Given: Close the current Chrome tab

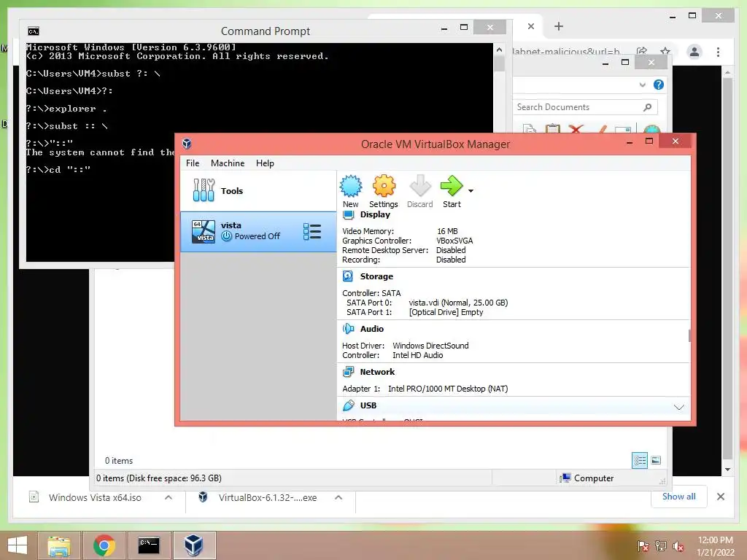Looking at the screenshot, I should pyautogui.click(x=531, y=26).
